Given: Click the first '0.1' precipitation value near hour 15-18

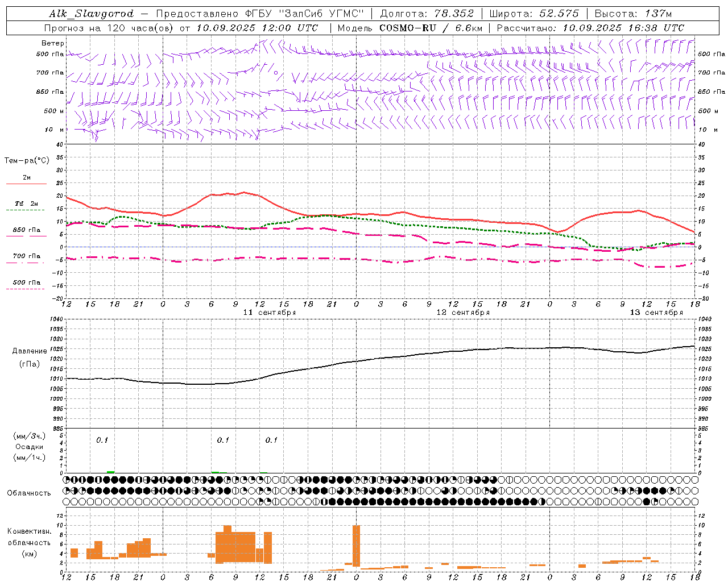Looking at the screenshot, I should click(x=102, y=440).
